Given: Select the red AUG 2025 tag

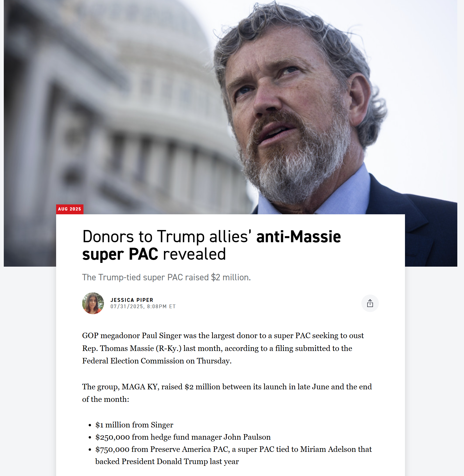Looking at the screenshot, I should pyautogui.click(x=70, y=209).
